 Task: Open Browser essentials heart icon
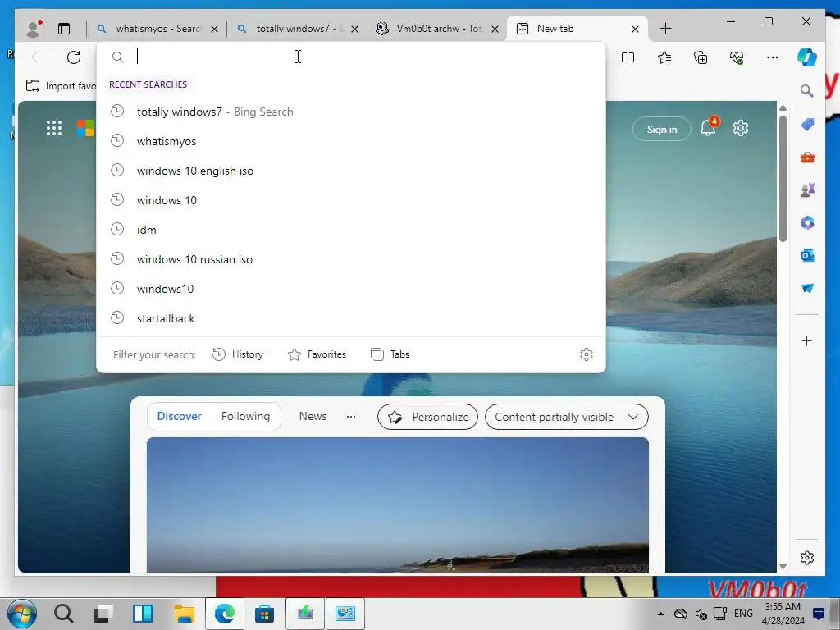737,57
